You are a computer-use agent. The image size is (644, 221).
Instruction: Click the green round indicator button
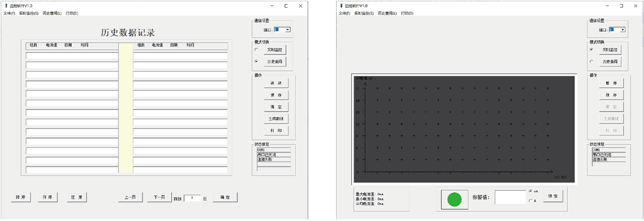click(454, 199)
